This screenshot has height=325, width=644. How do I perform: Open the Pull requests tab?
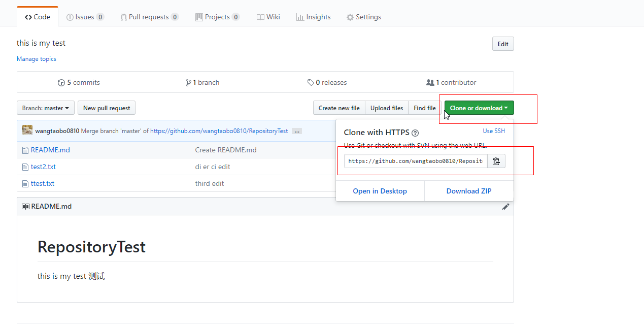pyautogui.click(x=149, y=17)
